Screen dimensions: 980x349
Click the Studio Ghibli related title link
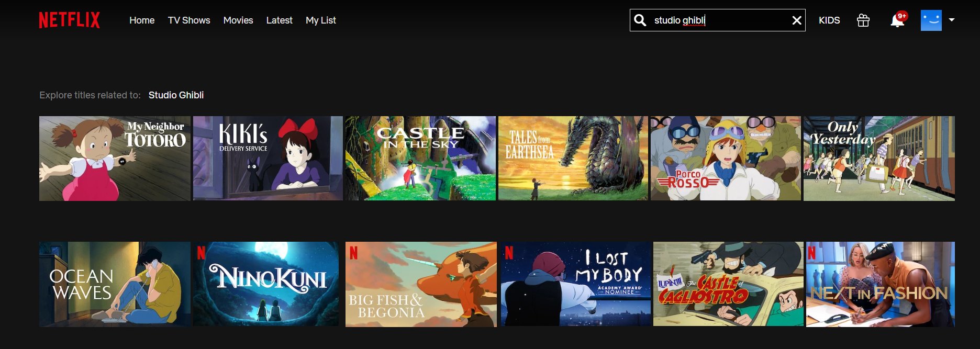(176, 95)
